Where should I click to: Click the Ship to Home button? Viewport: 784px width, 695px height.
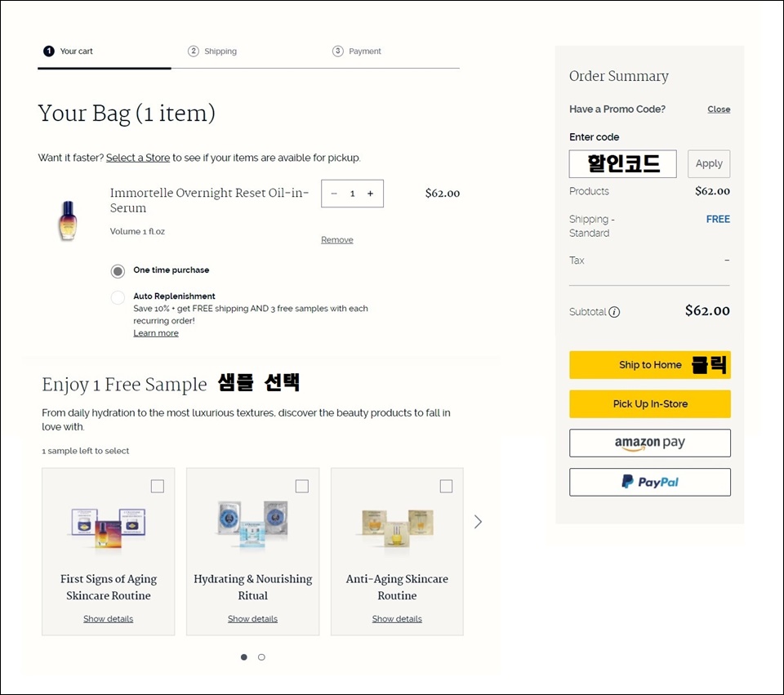tap(650, 365)
